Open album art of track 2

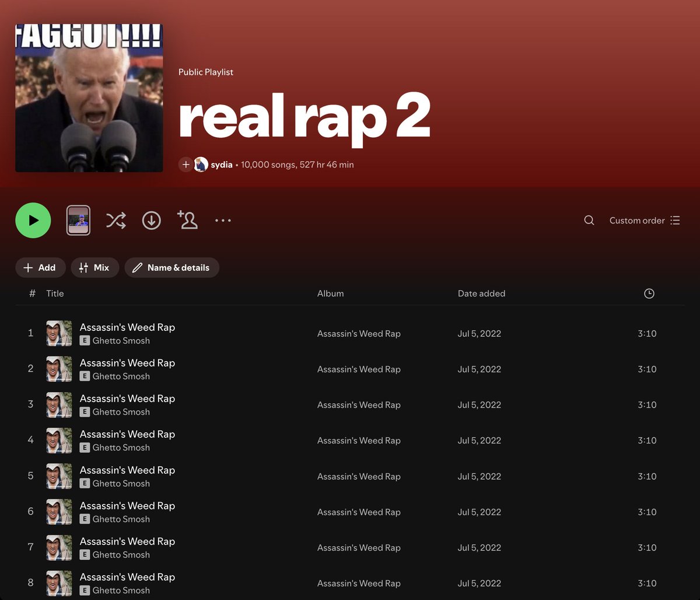pyautogui.click(x=59, y=369)
